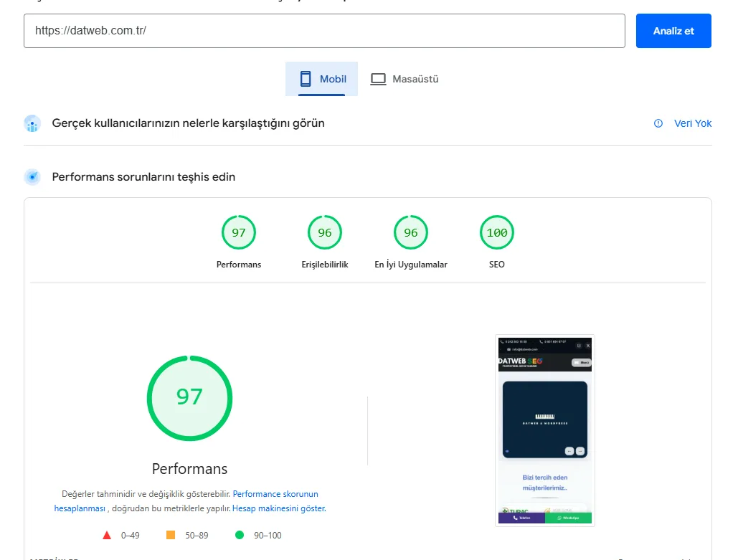
Task: Switch to the Mobil tab
Action: pyautogui.click(x=322, y=79)
